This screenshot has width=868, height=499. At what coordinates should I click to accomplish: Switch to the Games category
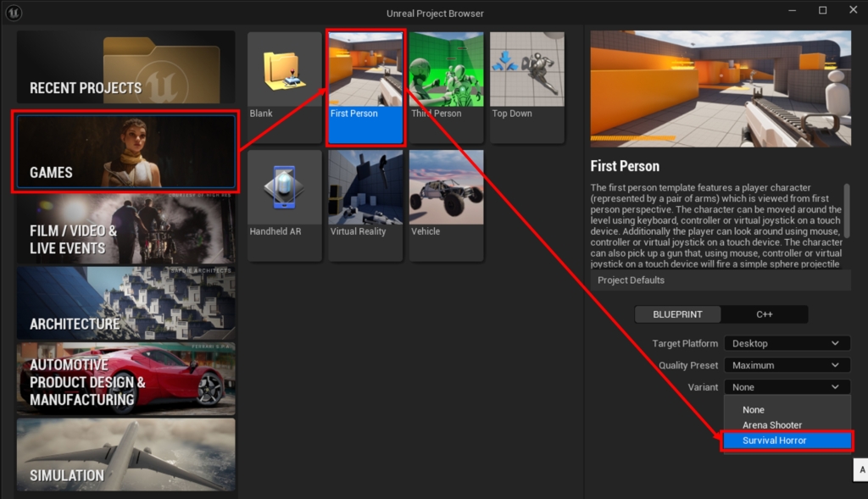[x=125, y=152]
